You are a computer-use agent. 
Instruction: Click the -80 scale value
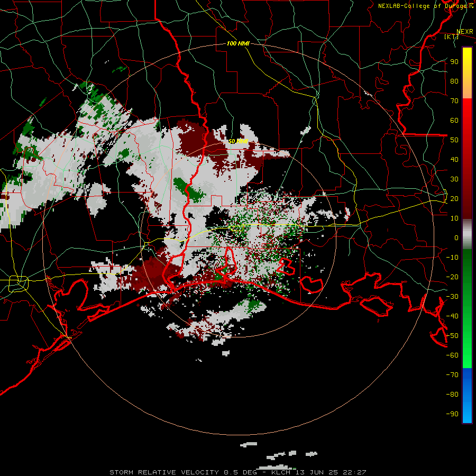pos(452,395)
